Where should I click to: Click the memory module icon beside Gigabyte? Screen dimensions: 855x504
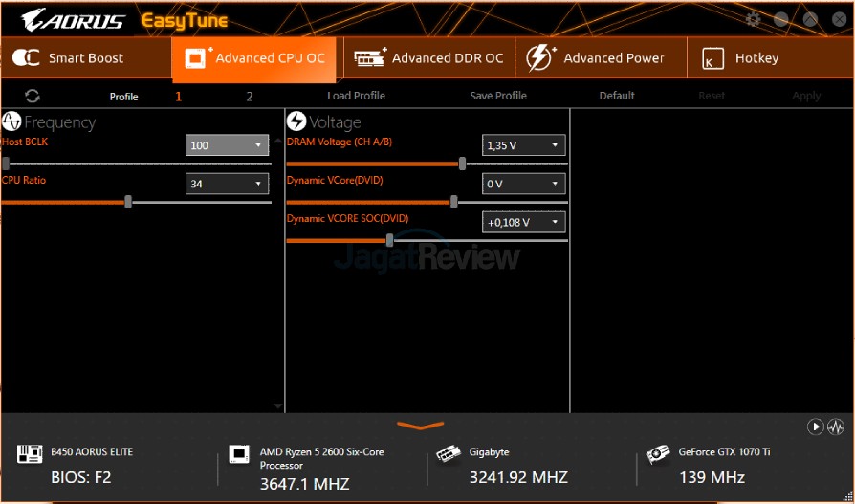(449, 454)
